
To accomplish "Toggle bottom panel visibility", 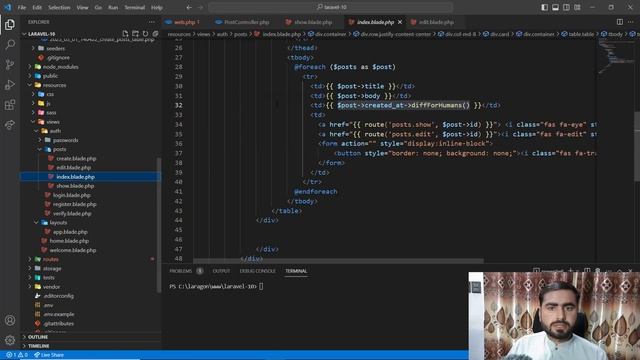I will 556,7.
